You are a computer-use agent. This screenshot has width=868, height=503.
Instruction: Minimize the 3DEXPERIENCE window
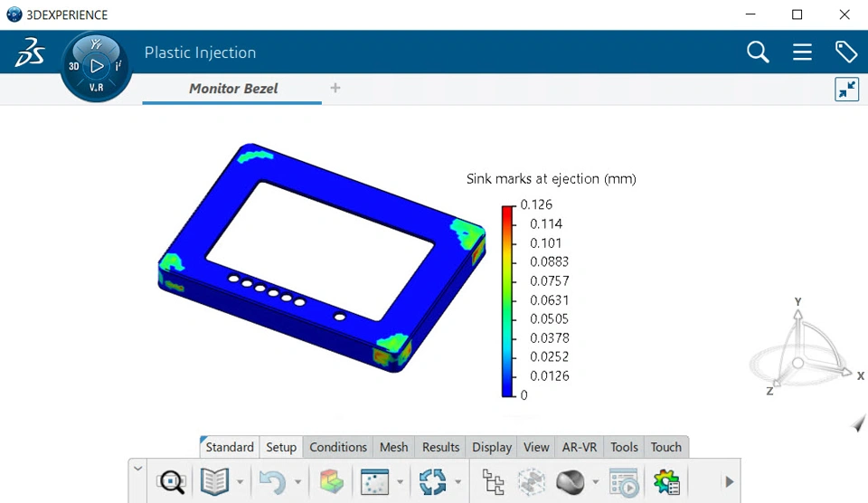tap(750, 14)
